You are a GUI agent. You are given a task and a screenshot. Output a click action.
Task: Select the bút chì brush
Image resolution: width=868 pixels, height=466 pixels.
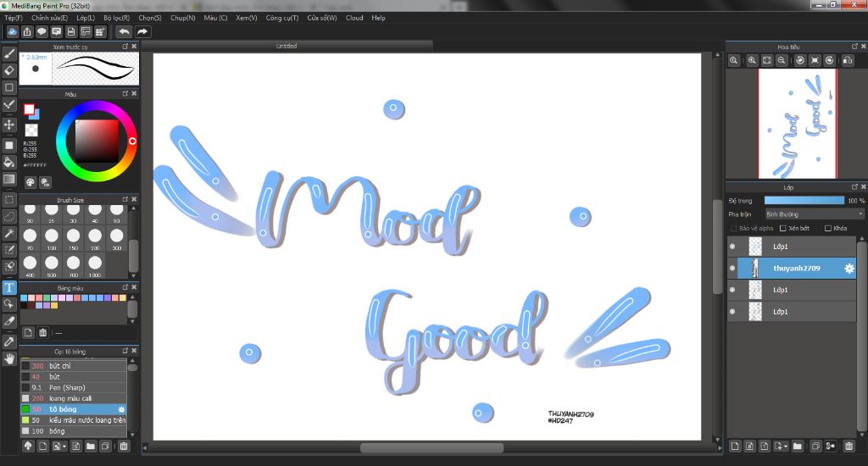coord(74,366)
